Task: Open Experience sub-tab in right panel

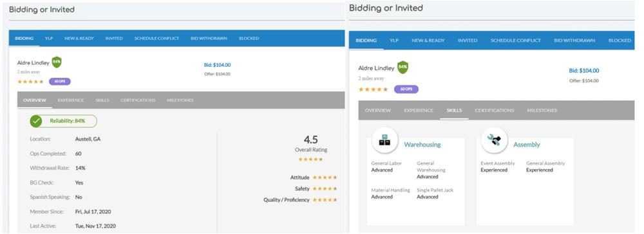Action: point(419,110)
